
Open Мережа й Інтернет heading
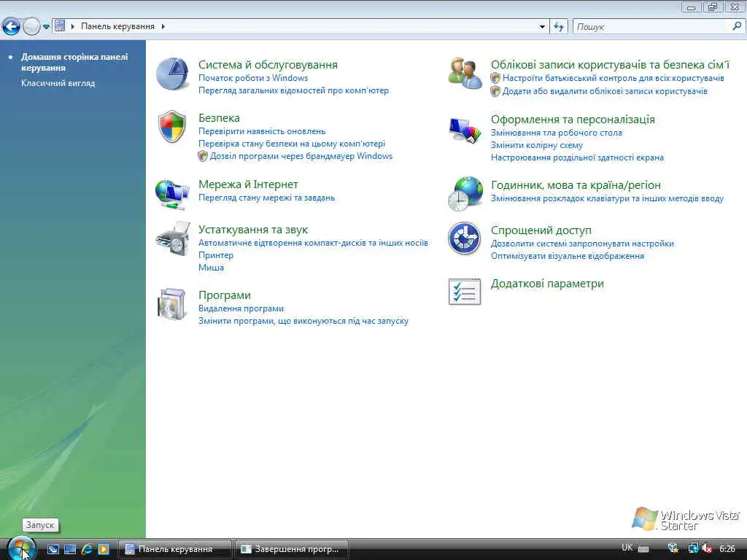248,184
